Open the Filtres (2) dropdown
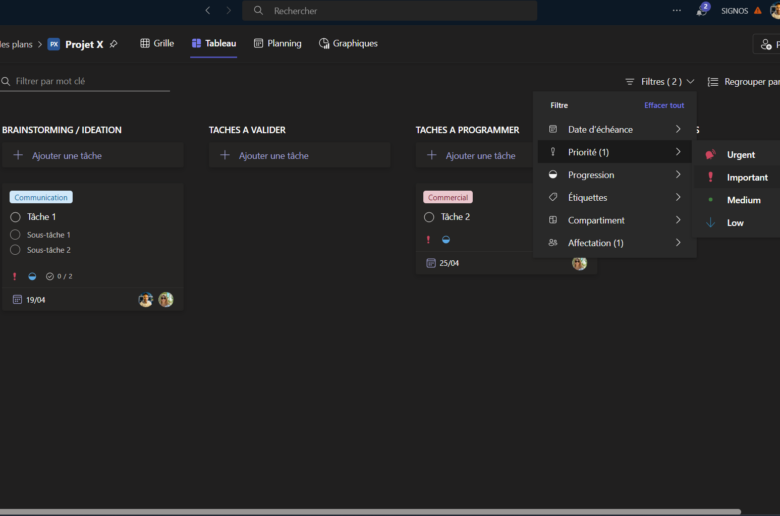 659,81
